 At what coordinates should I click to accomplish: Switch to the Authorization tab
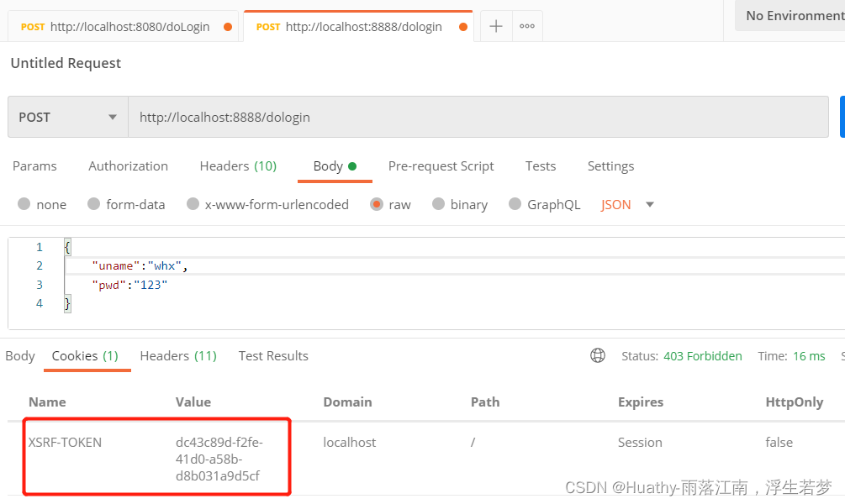coord(128,165)
